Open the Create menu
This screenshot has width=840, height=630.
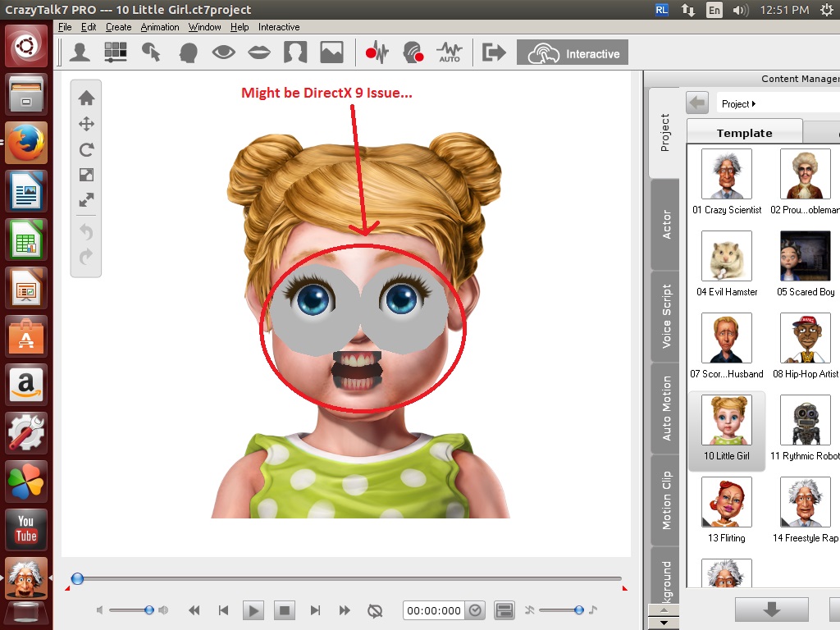click(118, 27)
